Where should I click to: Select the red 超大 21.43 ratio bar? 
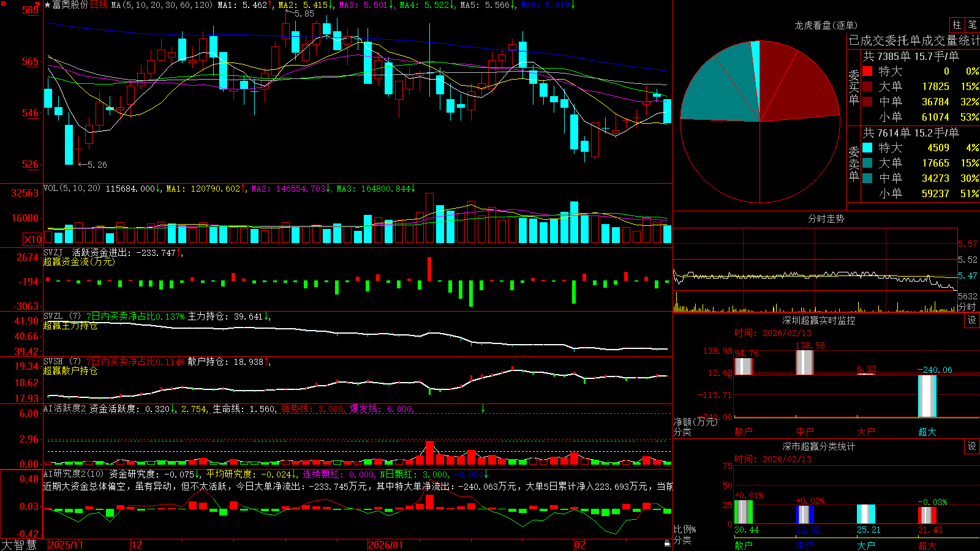[927, 515]
